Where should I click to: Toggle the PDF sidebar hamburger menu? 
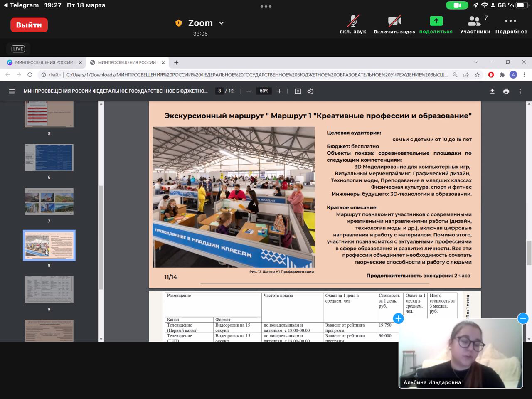tap(12, 91)
